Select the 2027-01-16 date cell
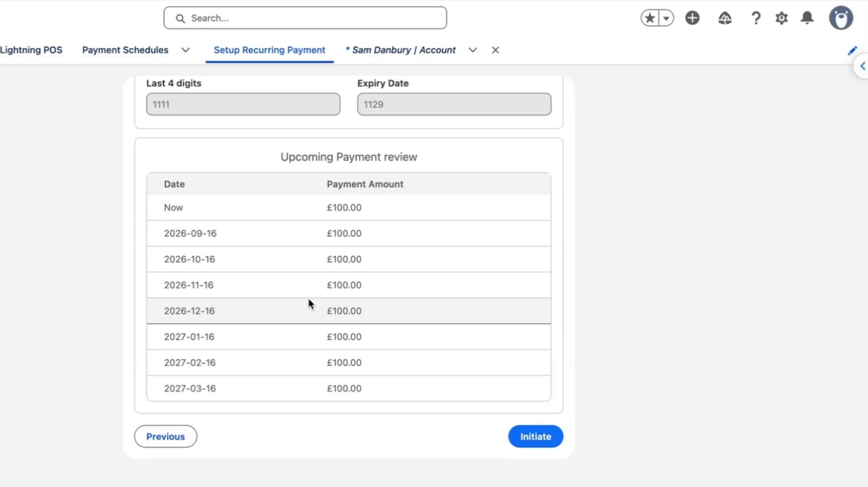This screenshot has height=487, width=868. point(189,337)
